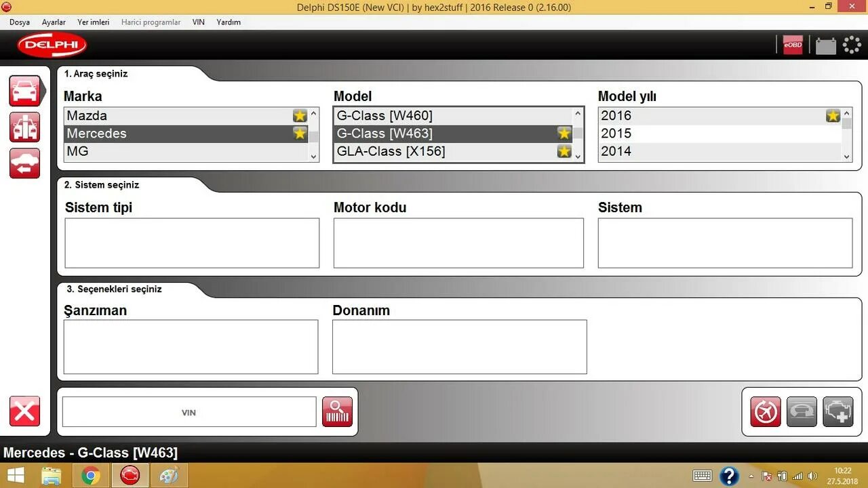Image resolution: width=868 pixels, height=488 pixels.
Task: Open the generic OBD car icon in sidebar
Action: [x=24, y=163]
